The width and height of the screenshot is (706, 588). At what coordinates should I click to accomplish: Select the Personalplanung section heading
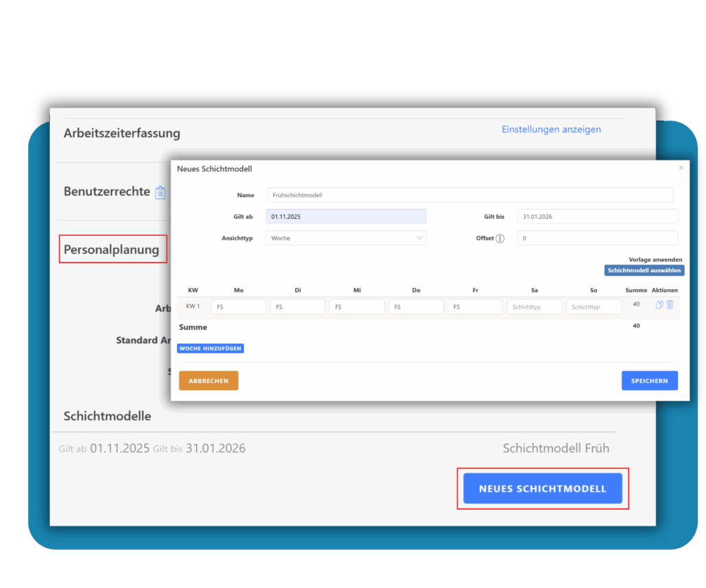(x=113, y=249)
